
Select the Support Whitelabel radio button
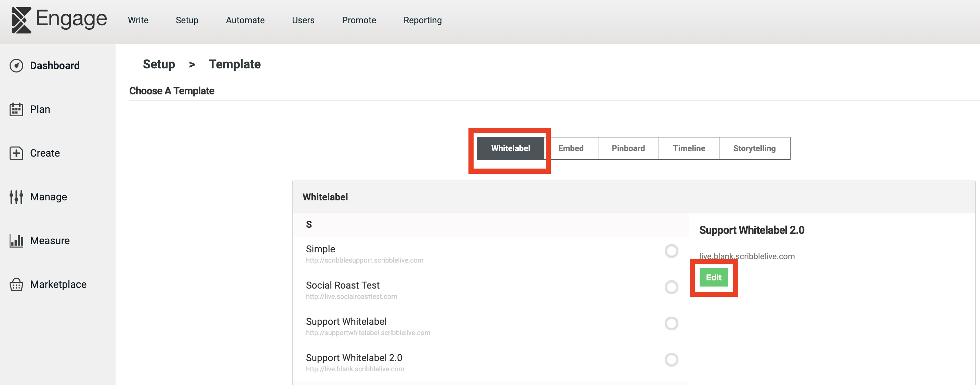tap(671, 323)
